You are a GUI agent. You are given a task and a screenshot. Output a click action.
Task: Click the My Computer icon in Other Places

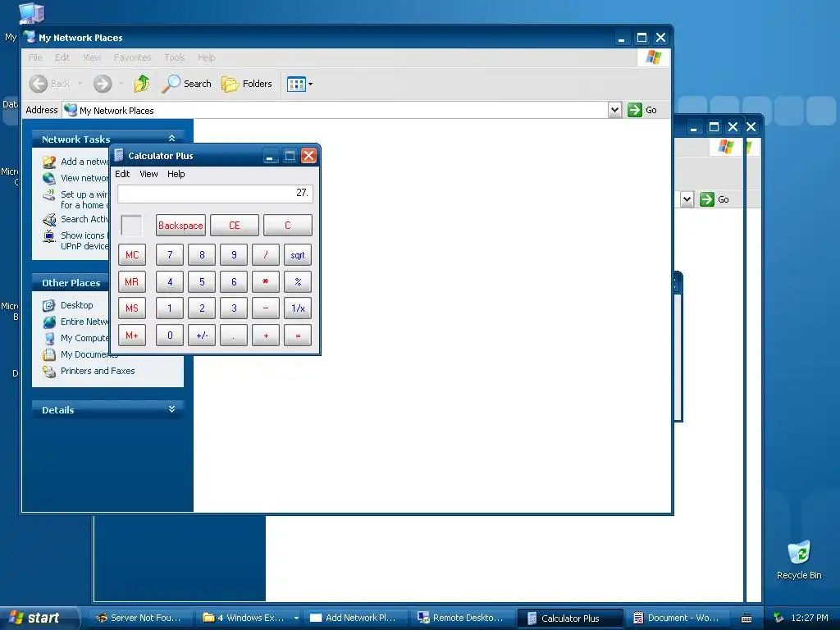pyautogui.click(x=49, y=339)
